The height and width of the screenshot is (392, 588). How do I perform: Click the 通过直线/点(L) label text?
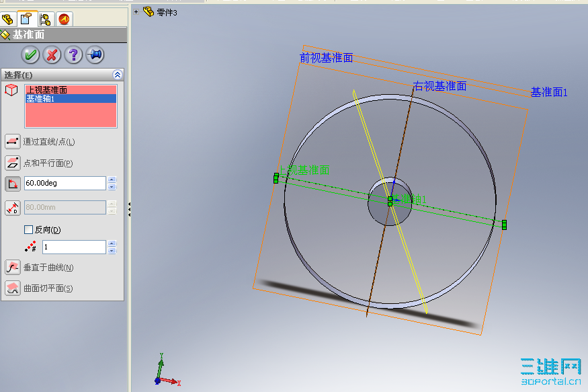pos(49,142)
